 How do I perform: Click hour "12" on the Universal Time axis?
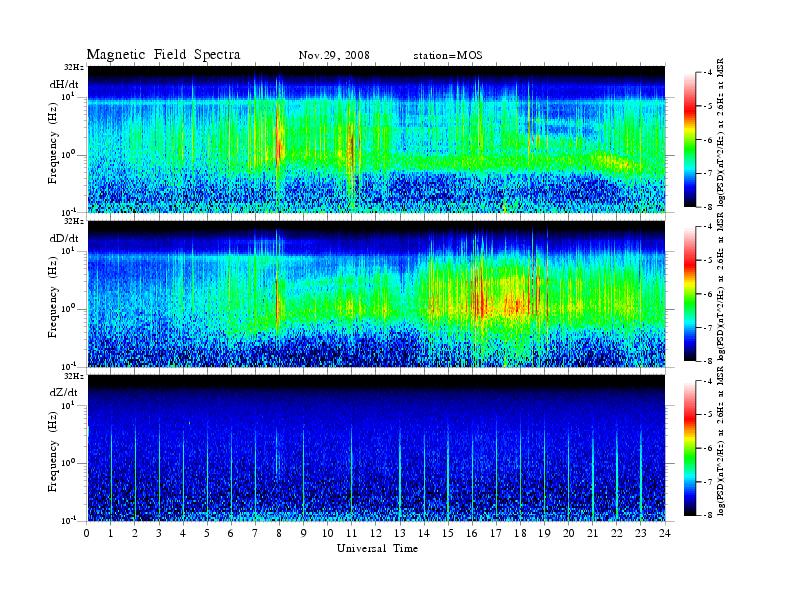[x=376, y=533]
